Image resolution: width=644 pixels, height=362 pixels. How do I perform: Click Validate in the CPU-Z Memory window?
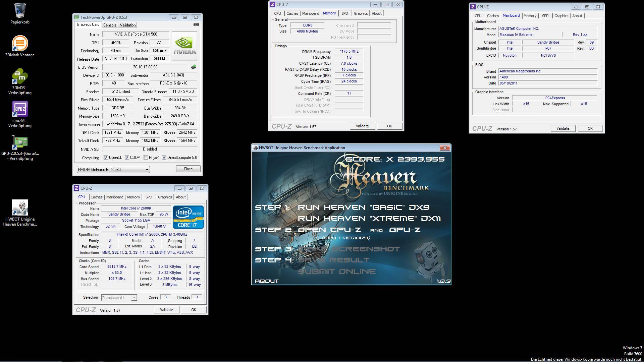coord(362,126)
